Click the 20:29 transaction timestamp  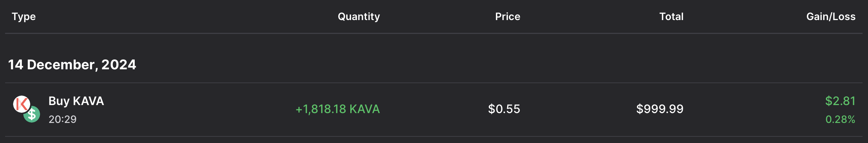point(63,119)
